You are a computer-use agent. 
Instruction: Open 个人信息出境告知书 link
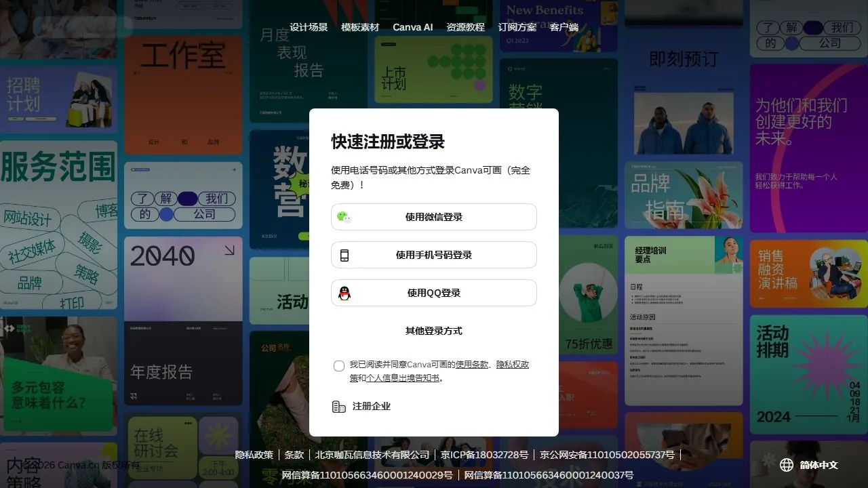pos(403,378)
